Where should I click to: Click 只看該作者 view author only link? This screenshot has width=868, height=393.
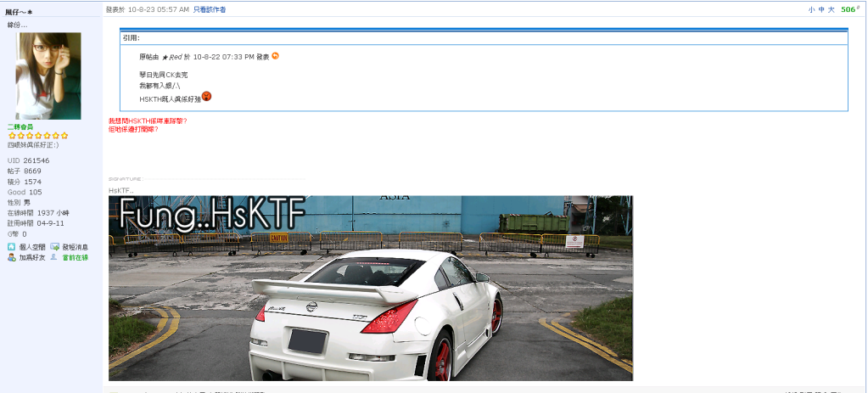tap(210, 9)
